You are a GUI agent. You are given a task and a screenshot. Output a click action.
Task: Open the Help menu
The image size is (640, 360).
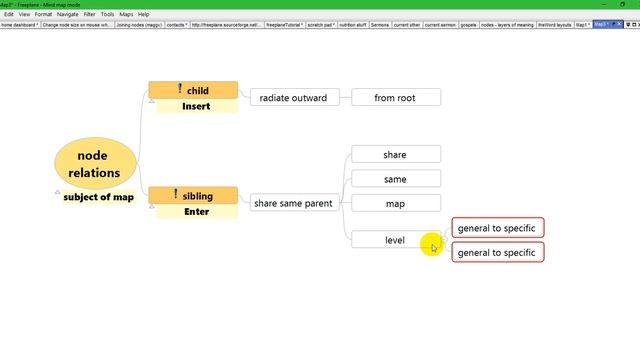coord(143,14)
